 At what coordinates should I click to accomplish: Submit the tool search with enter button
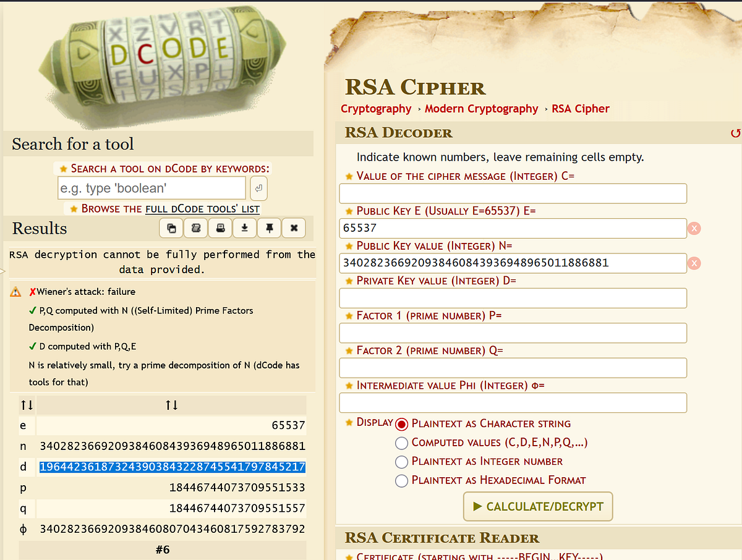(x=258, y=188)
